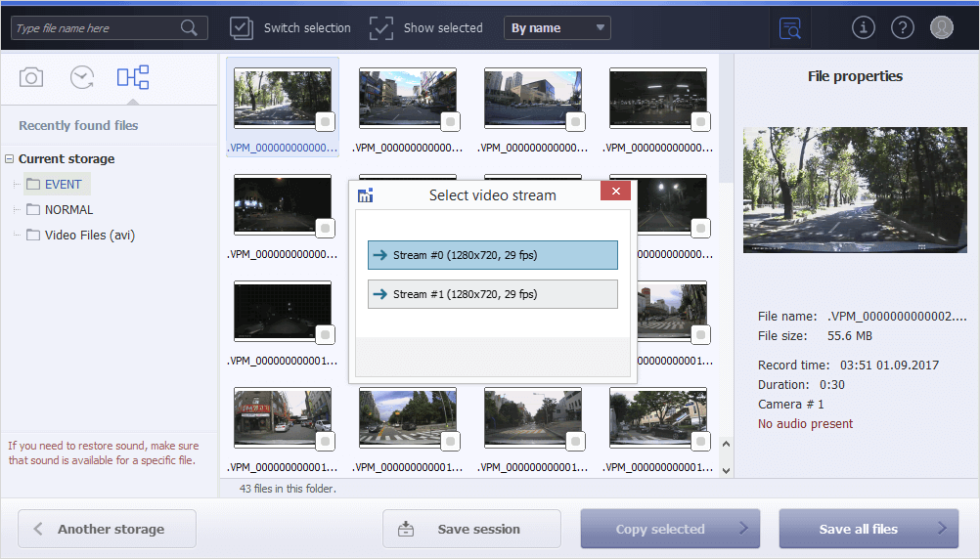Click the Copy selected button
Image resolution: width=980 pixels, height=559 pixels.
tap(670, 529)
